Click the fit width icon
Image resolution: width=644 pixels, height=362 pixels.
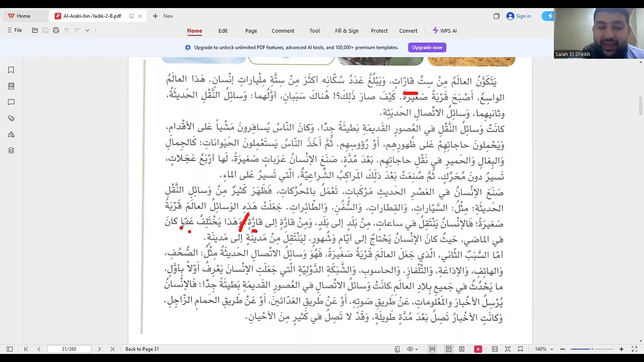coord(520,349)
